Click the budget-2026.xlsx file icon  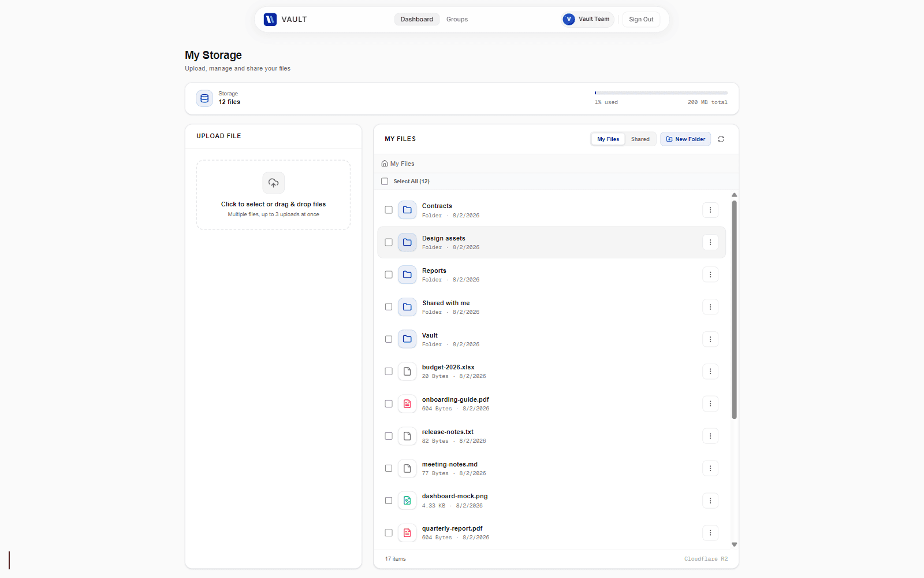pyautogui.click(x=407, y=372)
